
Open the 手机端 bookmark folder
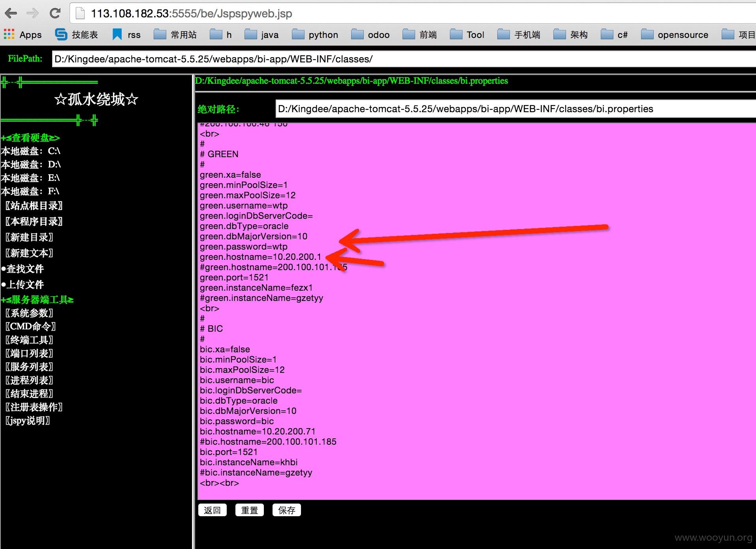pos(519,35)
